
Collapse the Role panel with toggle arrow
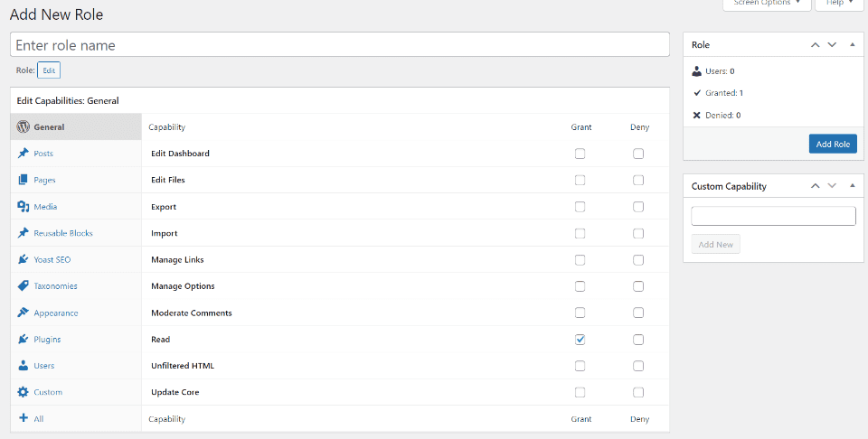click(x=852, y=44)
